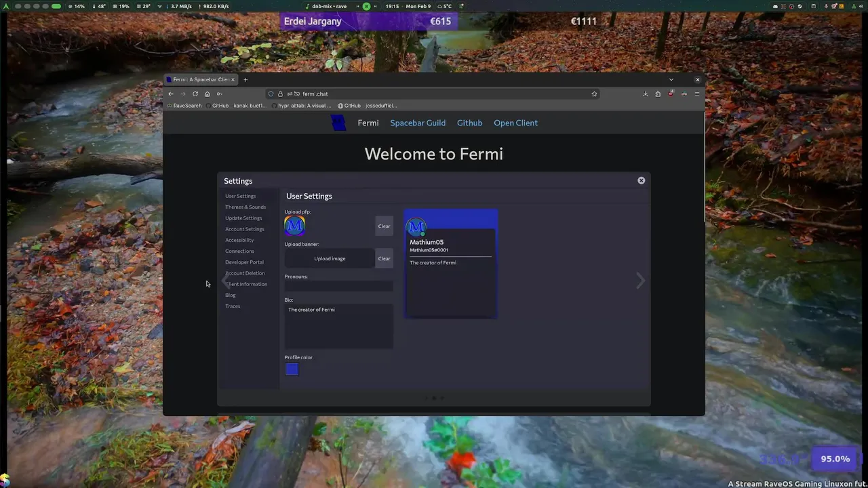The width and height of the screenshot is (868, 488).
Task: Open the Profile color swatch picker
Action: 292,369
